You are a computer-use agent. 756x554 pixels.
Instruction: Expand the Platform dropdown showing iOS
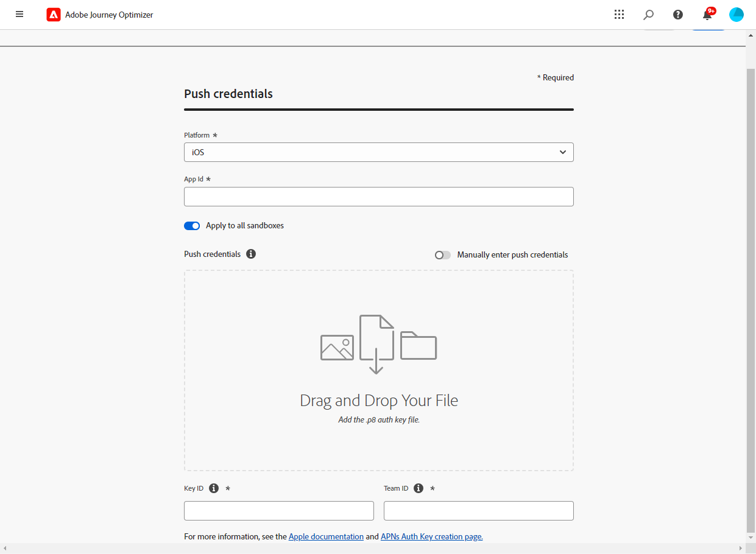[378, 152]
